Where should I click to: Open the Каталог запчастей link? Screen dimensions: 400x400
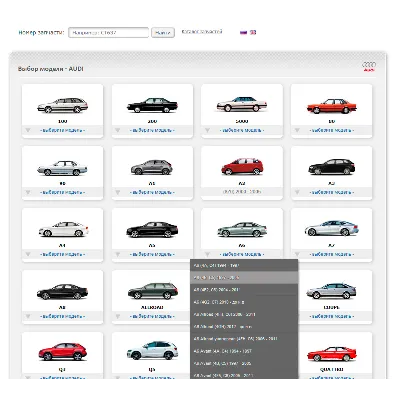pyautogui.click(x=202, y=32)
